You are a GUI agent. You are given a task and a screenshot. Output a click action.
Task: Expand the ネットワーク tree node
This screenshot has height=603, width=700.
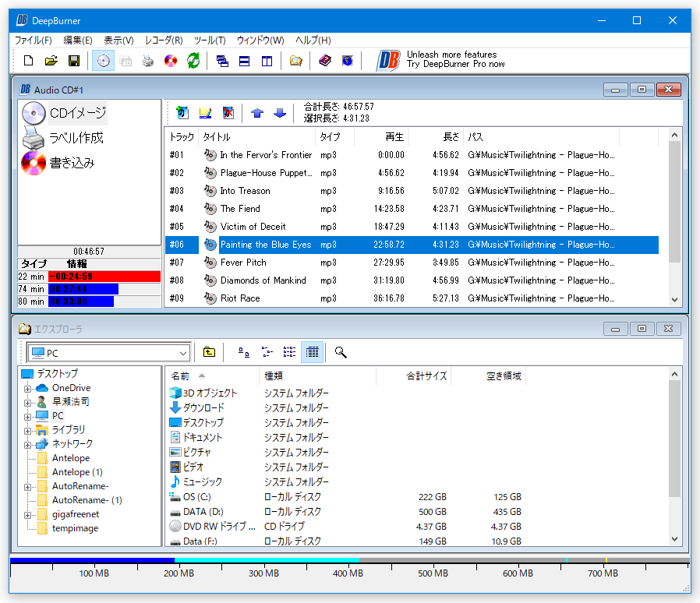coord(28,445)
